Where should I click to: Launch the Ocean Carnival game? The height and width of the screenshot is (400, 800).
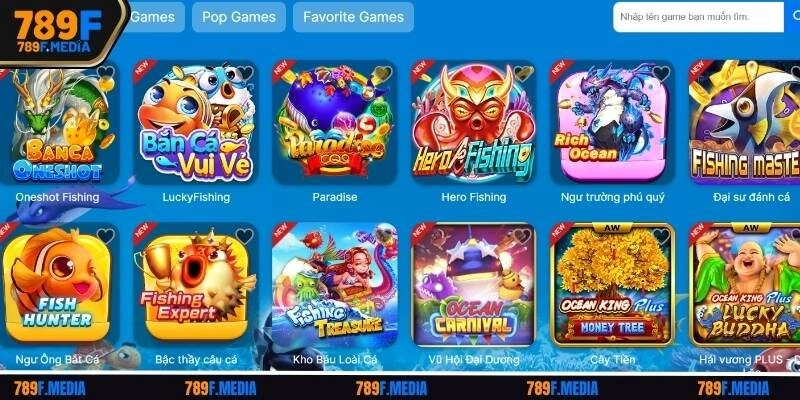(473, 285)
